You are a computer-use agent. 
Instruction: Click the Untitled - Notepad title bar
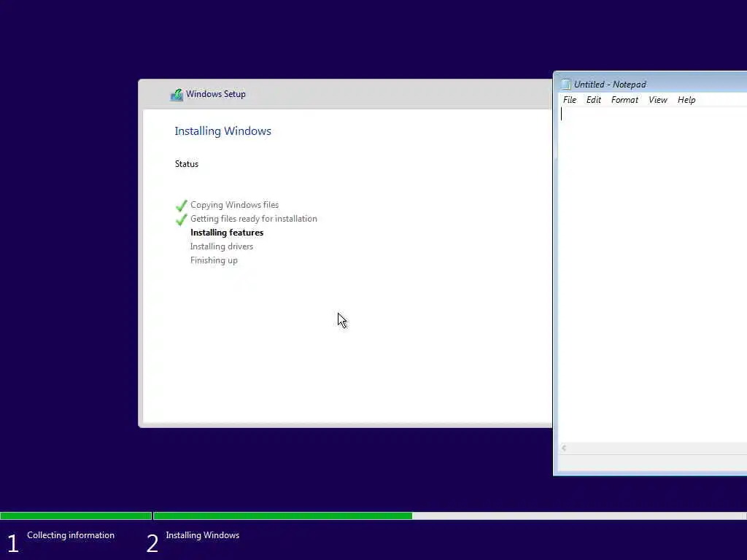point(651,85)
